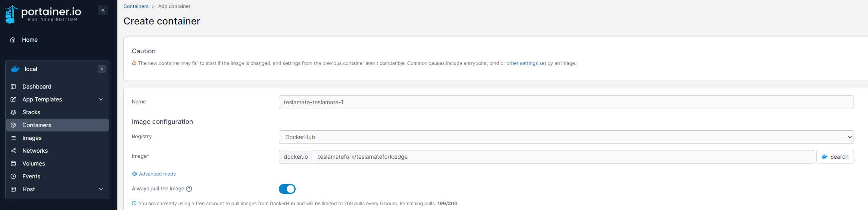Click the Image configuration section heading
868x210 pixels.
point(162,121)
